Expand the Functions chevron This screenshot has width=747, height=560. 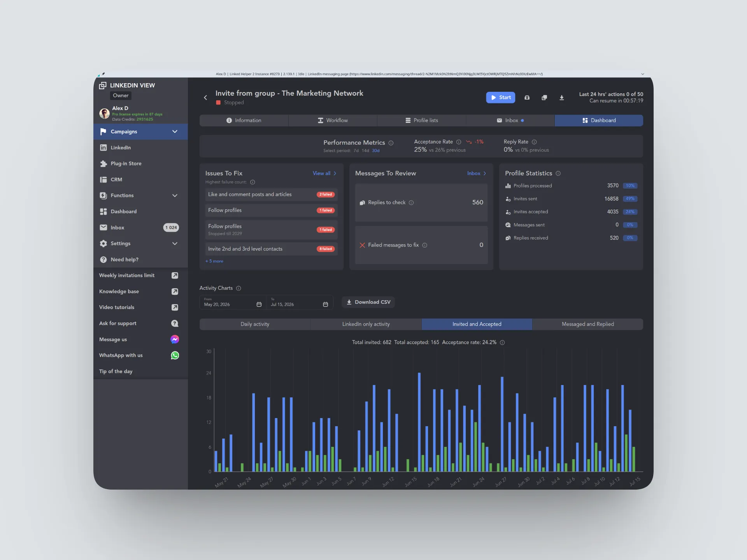(x=175, y=195)
